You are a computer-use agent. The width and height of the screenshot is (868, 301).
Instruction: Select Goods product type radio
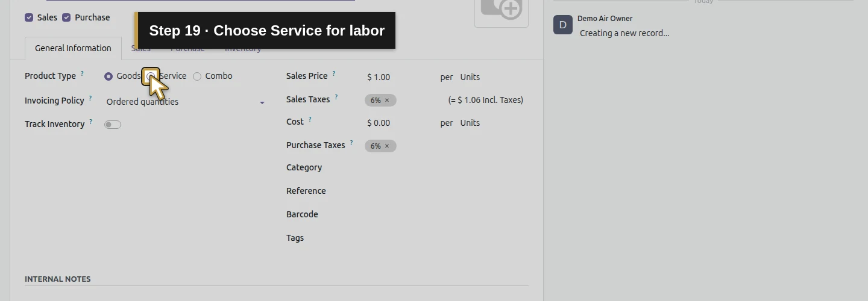pos(108,76)
